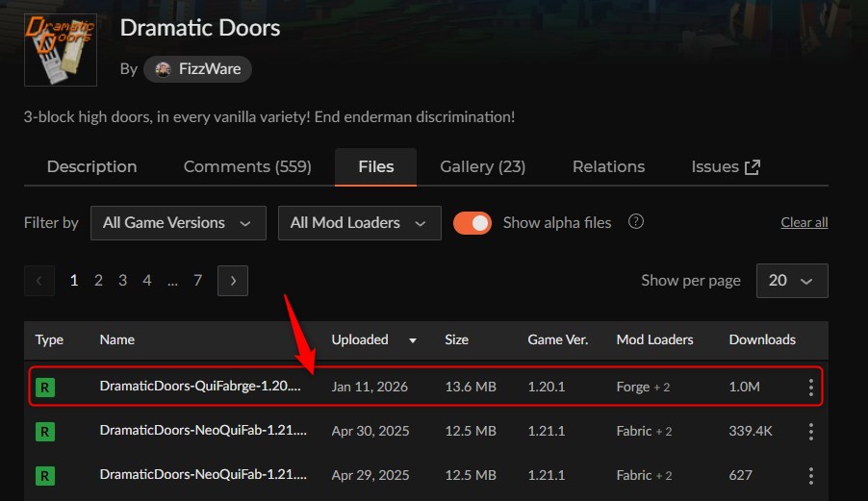
Task: Go to the previous page arrow
Action: coord(39,281)
